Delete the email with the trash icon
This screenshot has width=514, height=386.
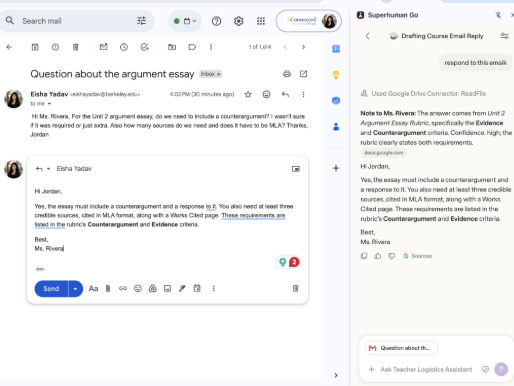[76, 47]
